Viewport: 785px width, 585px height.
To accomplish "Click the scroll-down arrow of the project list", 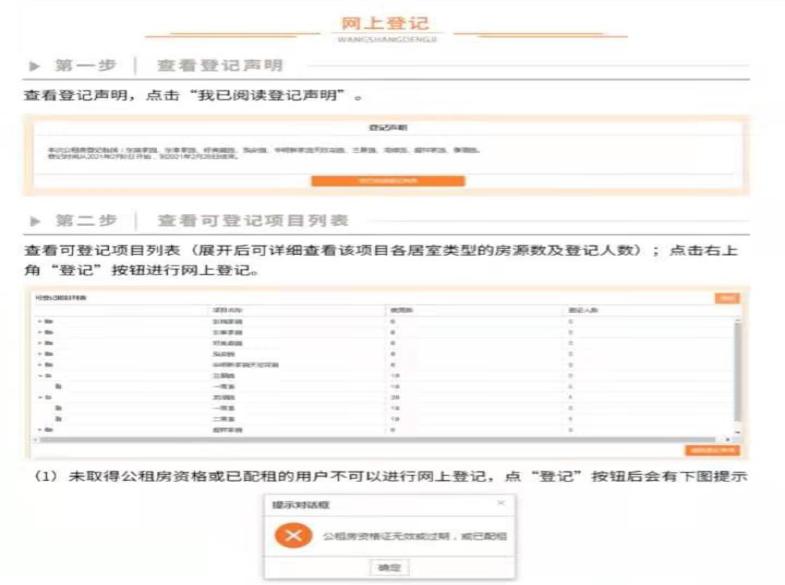I will [x=737, y=432].
